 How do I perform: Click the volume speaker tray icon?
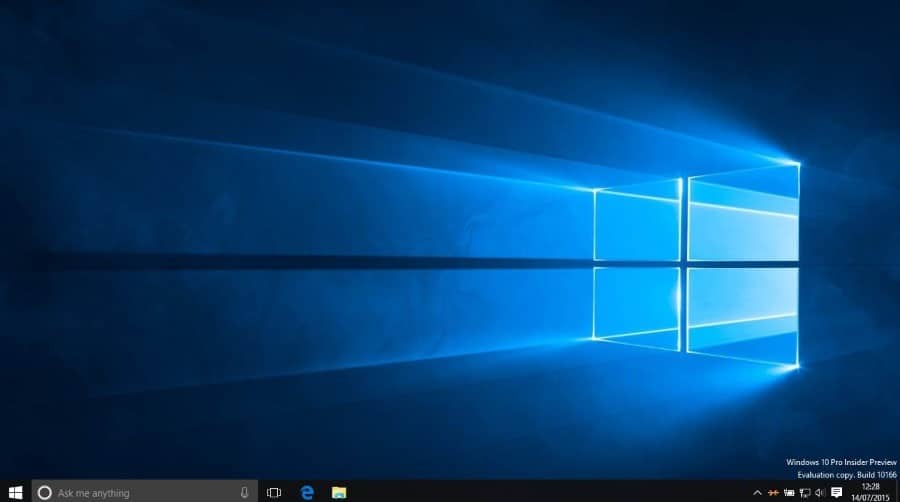[x=820, y=493]
